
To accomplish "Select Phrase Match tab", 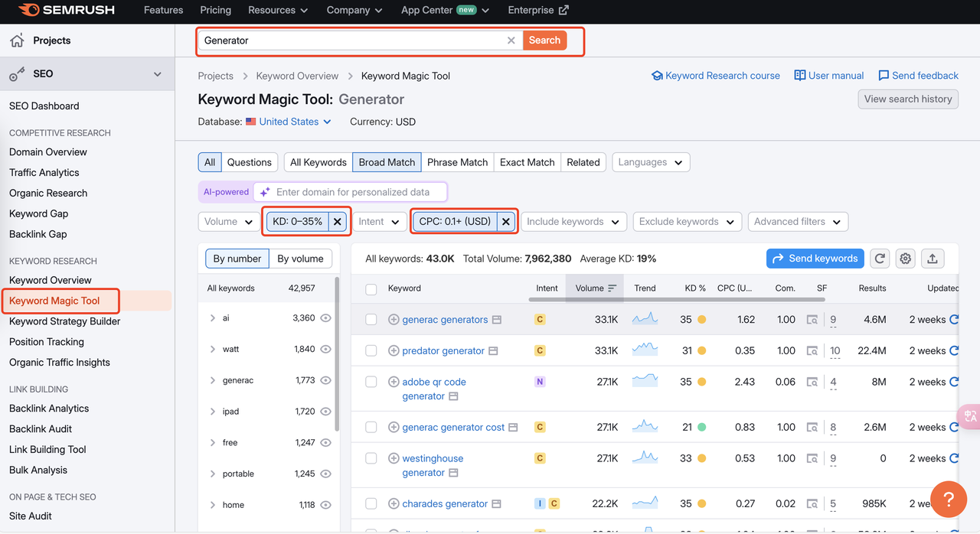I will [x=458, y=162].
